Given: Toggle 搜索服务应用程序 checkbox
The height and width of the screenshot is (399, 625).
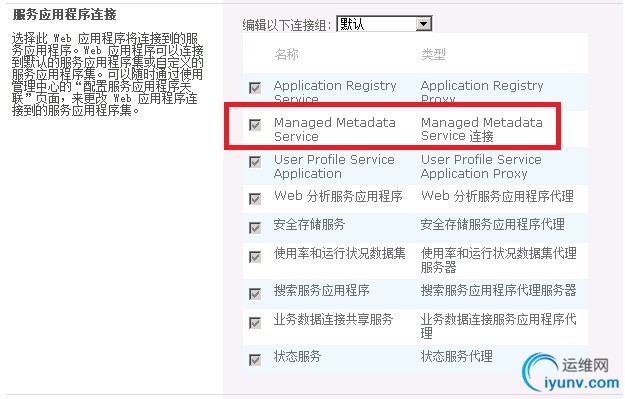Looking at the screenshot, I should [x=255, y=294].
